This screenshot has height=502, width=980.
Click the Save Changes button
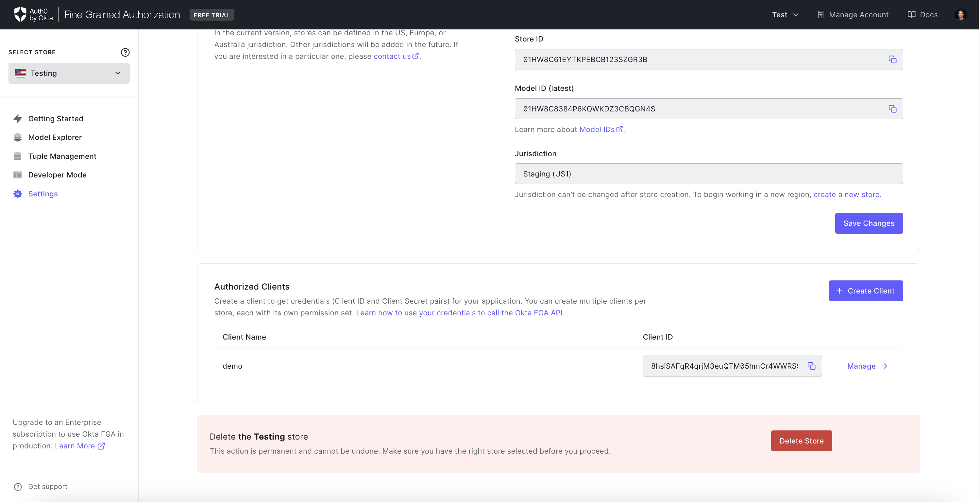pos(869,223)
